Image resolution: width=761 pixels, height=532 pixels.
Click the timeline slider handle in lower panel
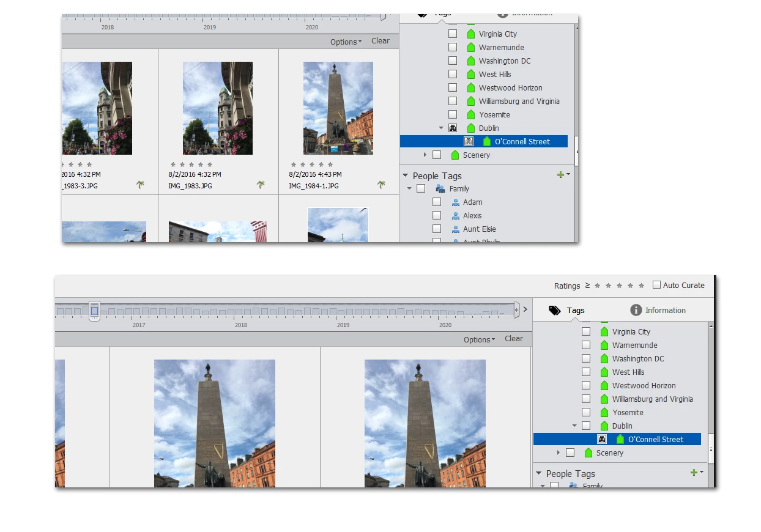(94, 311)
